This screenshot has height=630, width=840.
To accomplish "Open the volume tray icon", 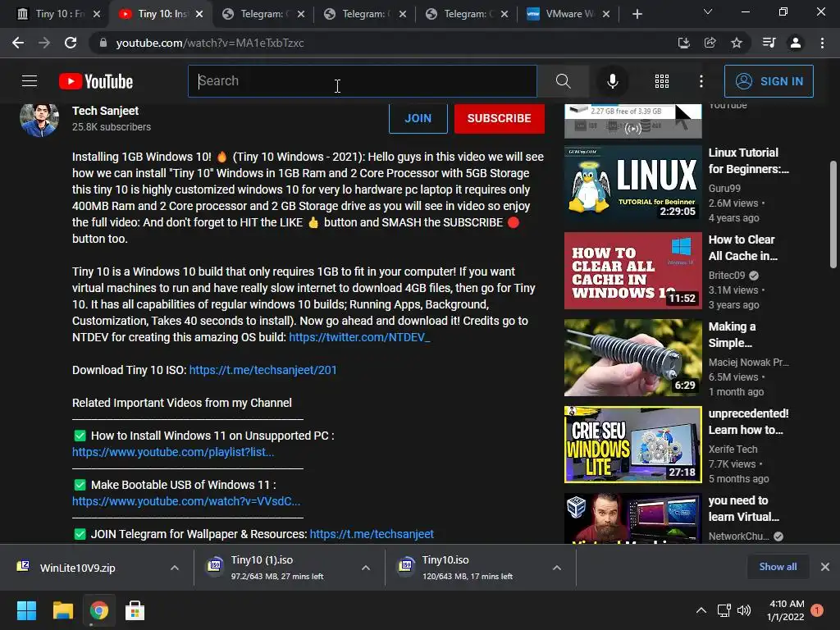I will [x=743, y=610].
